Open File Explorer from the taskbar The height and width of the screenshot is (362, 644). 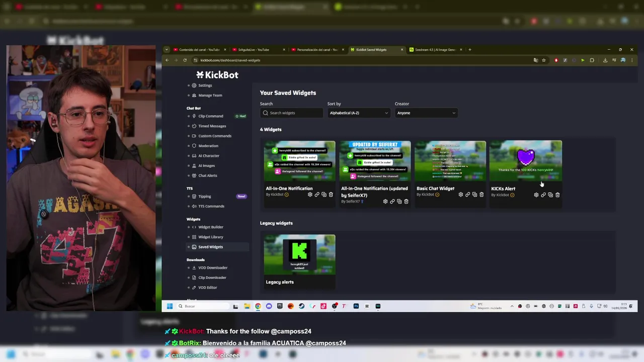click(x=247, y=306)
